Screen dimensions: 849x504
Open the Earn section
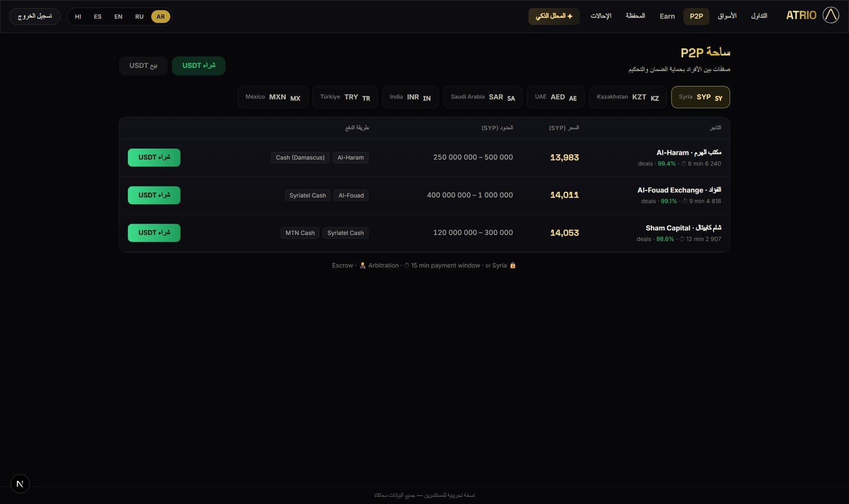(x=667, y=16)
